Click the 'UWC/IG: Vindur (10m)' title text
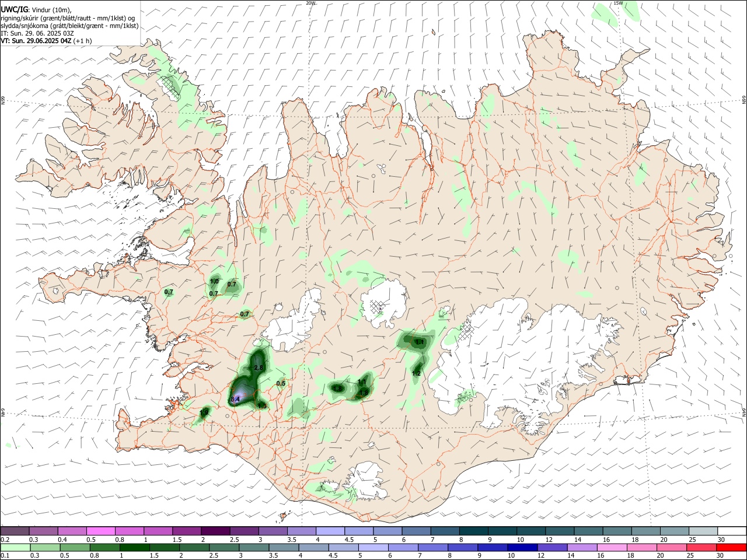The width and height of the screenshot is (747, 560). coord(36,10)
